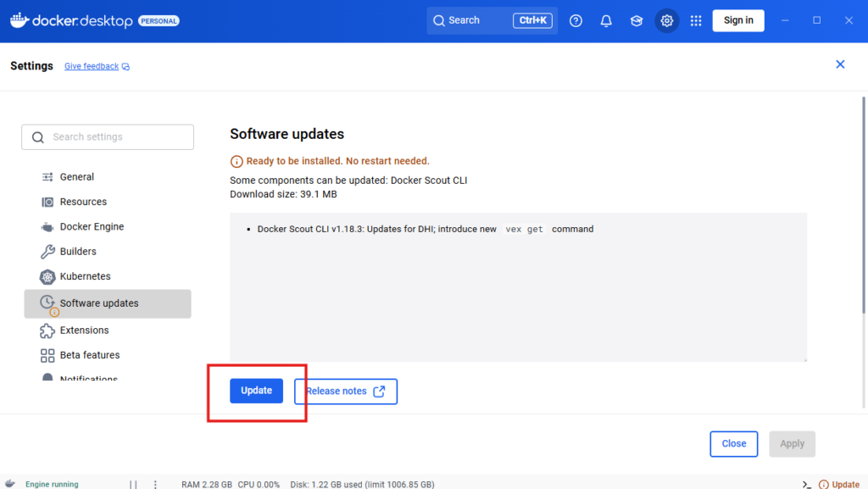Open the terminal from the status bar

point(807,485)
